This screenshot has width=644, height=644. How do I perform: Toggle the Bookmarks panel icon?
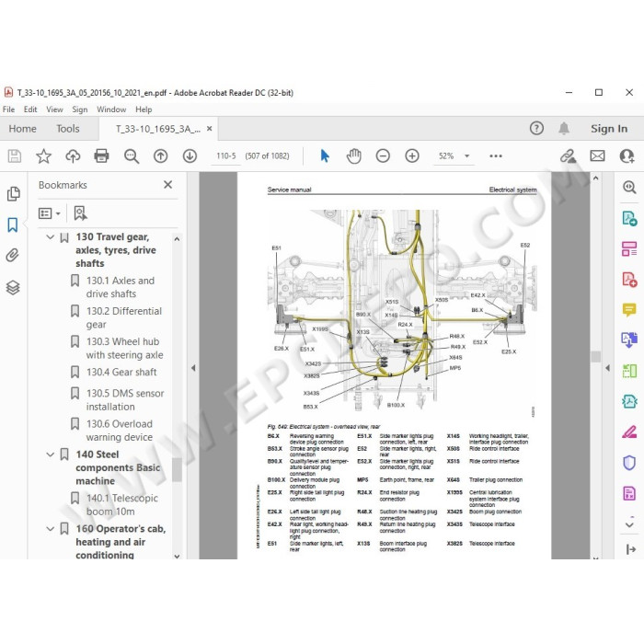click(x=13, y=224)
